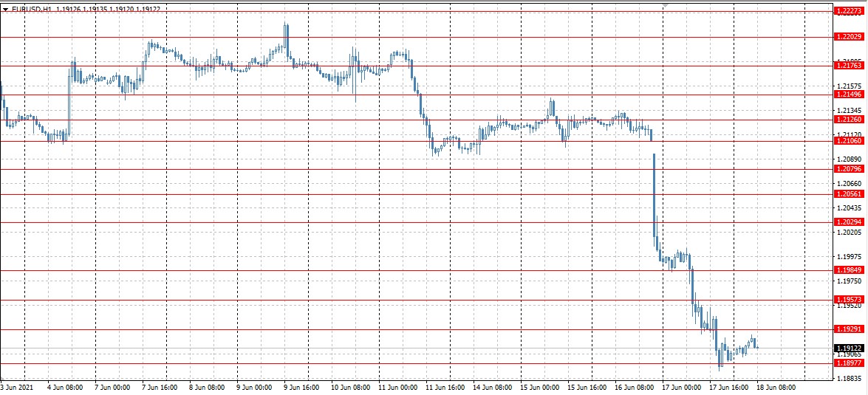868x395 pixels.
Task: Click the price scale value 1.21575
Action: [x=850, y=86]
